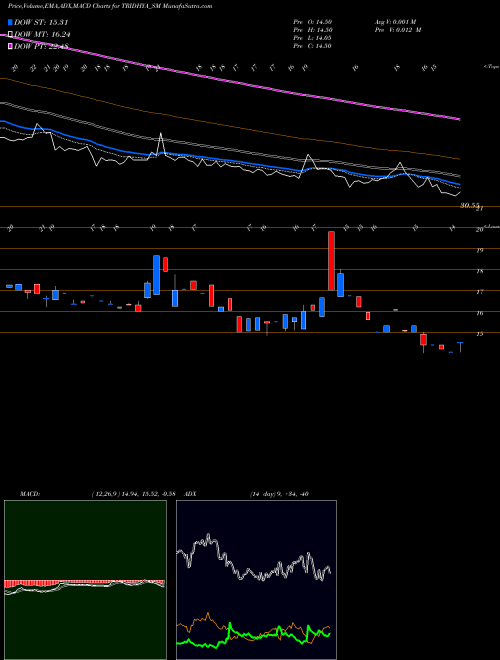Image resolution: width=500 pixels, height=660 pixels.
Task: Click the tall blue candlestick near 19
Action: point(157,274)
